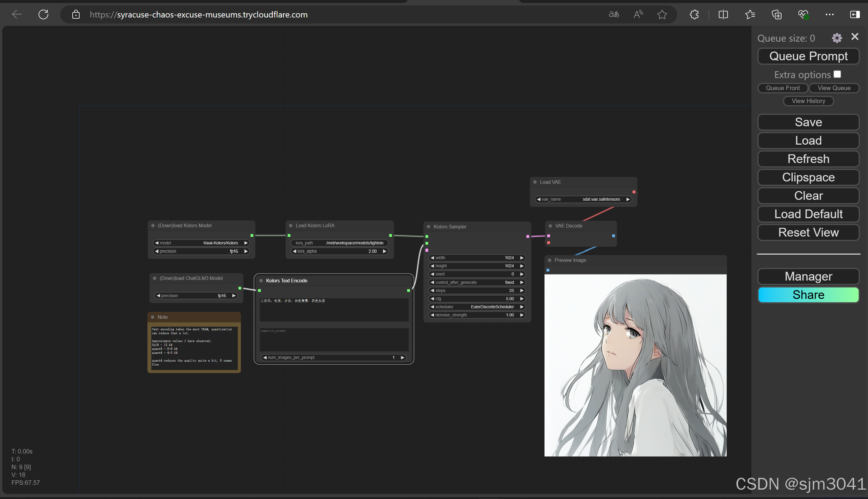Click the Note node text box

pos(194,348)
